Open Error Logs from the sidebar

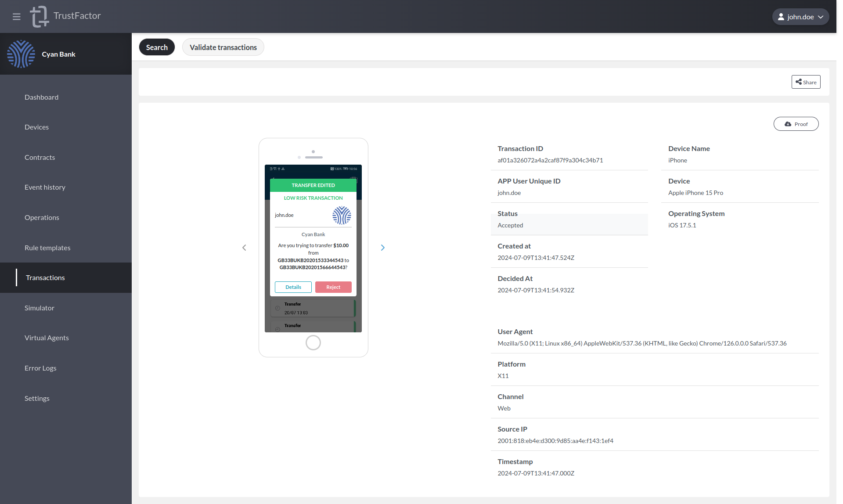tap(40, 368)
